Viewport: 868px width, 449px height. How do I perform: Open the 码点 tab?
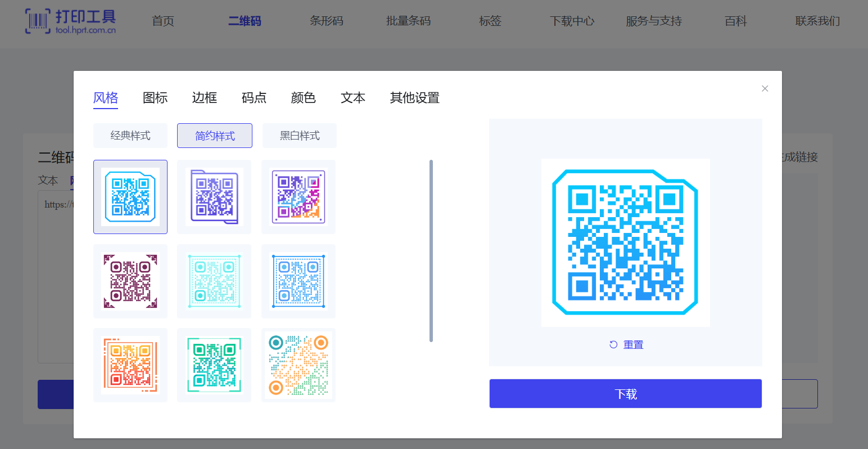tap(254, 98)
